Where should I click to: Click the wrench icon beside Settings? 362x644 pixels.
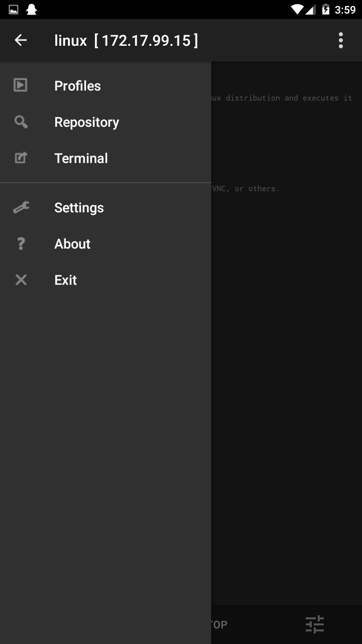click(21, 207)
